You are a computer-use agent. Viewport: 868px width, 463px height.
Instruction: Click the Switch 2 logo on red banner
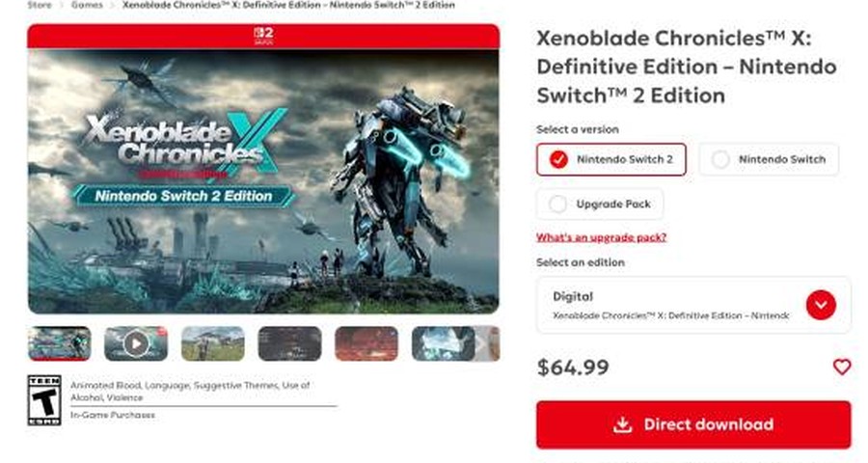tap(263, 35)
